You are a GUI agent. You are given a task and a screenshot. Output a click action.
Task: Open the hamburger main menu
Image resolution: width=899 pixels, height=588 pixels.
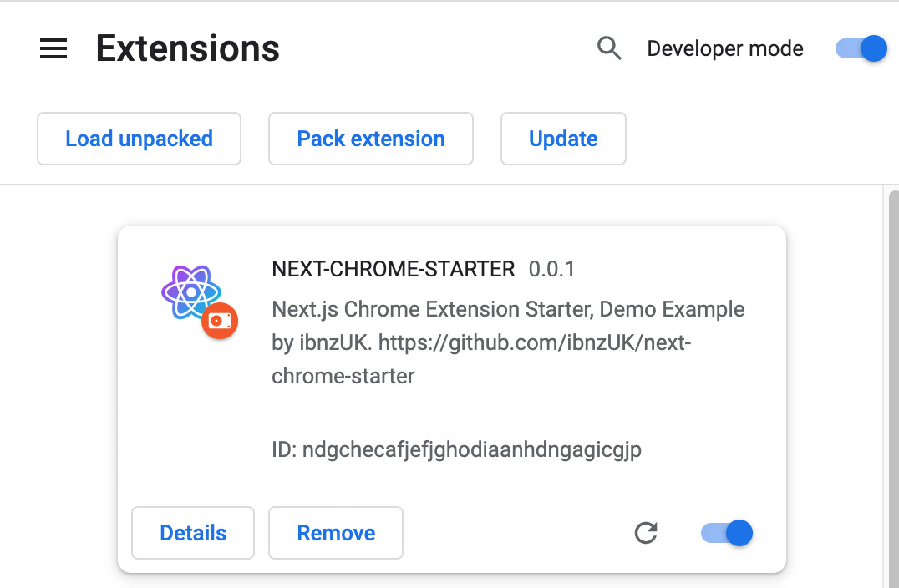[53, 48]
